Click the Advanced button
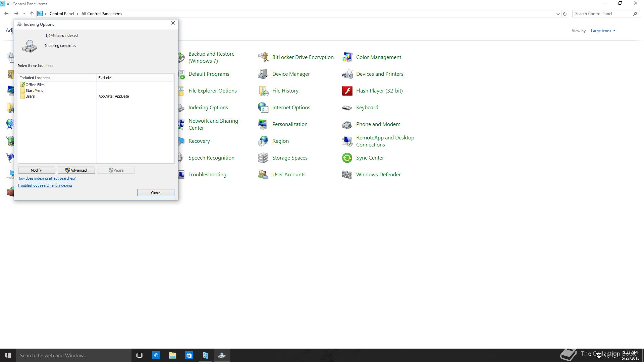This screenshot has width=644, height=362. tap(76, 170)
